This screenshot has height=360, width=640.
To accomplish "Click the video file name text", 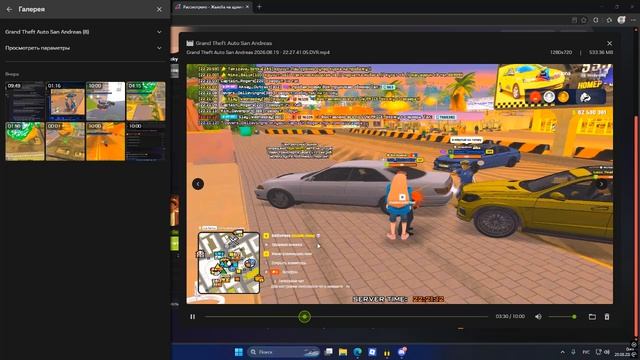I will pyautogui.click(x=258, y=52).
